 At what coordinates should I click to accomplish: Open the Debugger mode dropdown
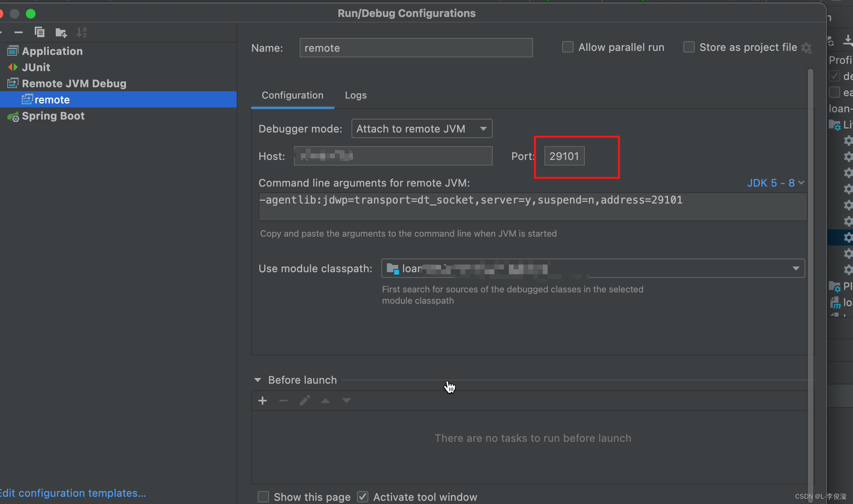tap(422, 129)
